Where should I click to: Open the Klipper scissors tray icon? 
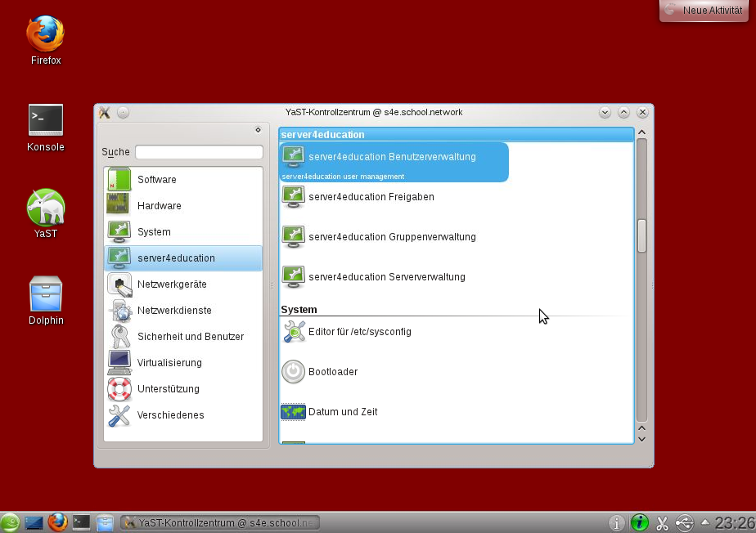(662, 522)
